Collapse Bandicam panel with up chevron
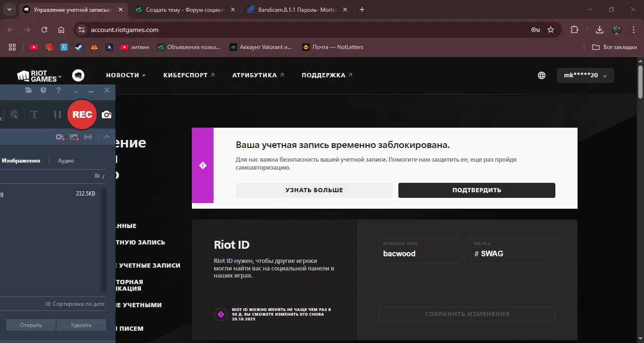The image size is (644, 343). pos(107,137)
